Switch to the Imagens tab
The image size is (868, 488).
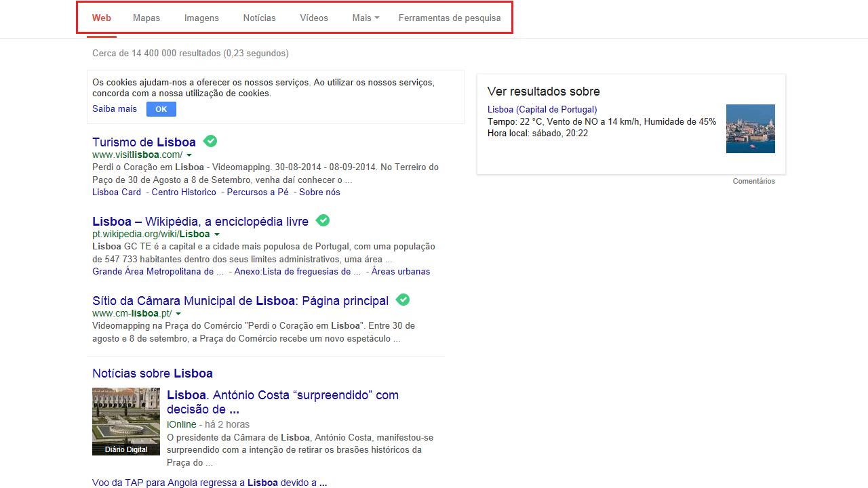201,18
